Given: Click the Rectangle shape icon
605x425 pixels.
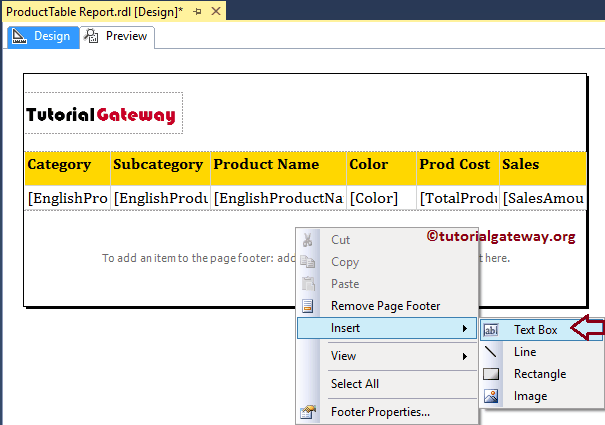Looking at the screenshot, I should click(x=491, y=374).
